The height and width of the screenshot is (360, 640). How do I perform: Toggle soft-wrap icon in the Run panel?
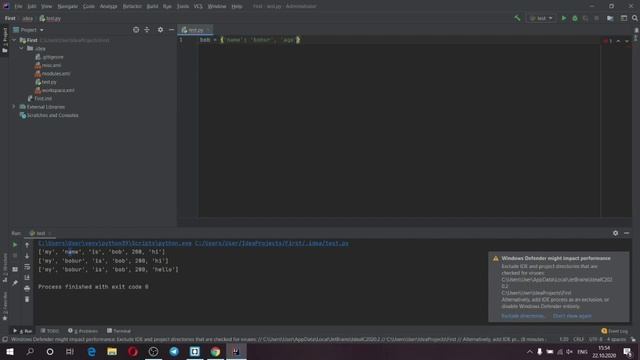27,267
